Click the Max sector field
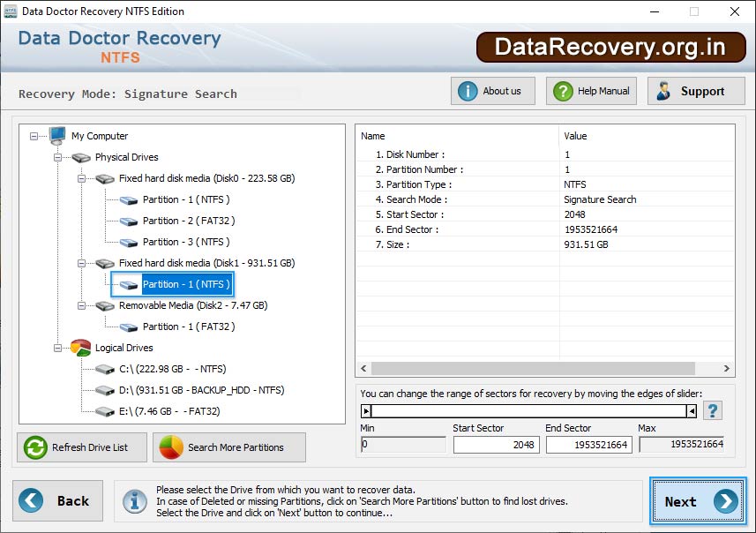The height and width of the screenshot is (533, 756). click(682, 444)
